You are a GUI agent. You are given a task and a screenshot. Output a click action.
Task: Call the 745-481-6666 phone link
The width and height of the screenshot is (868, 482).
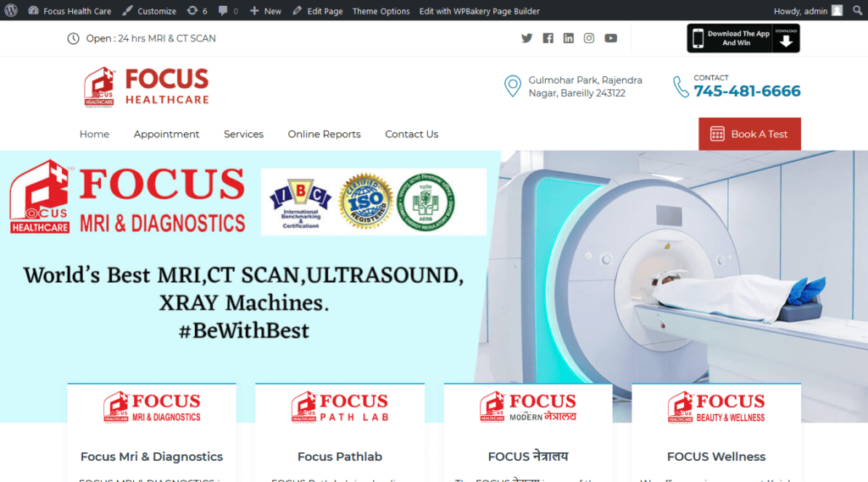click(x=747, y=91)
